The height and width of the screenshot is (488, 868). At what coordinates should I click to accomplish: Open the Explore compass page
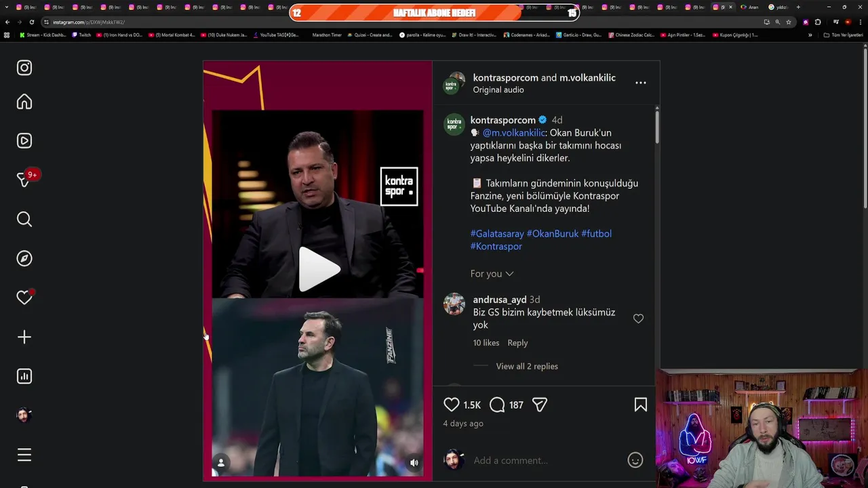(x=24, y=258)
